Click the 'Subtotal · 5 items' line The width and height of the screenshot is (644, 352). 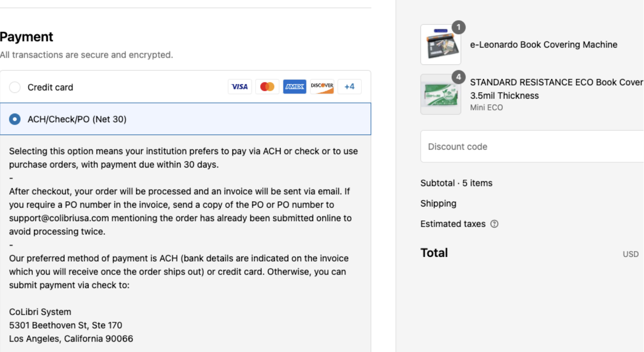point(457,183)
